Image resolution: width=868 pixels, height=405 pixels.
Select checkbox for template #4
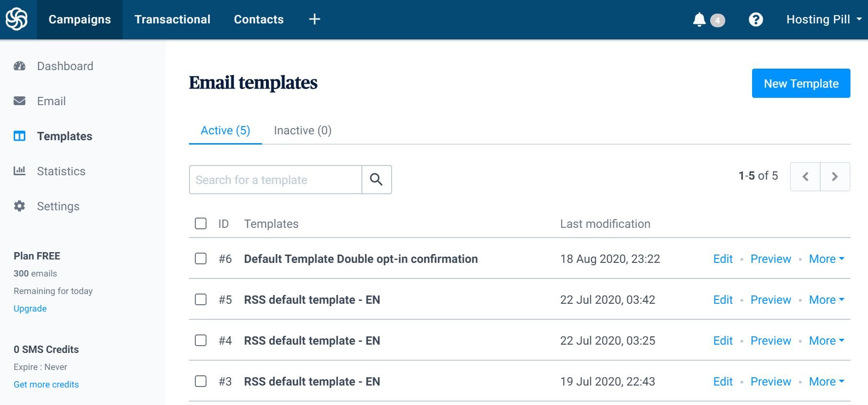201,340
